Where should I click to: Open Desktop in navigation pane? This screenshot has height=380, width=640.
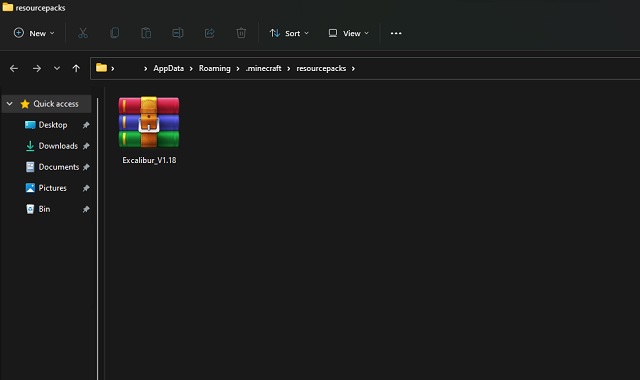pyautogui.click(x=53, y=125)
